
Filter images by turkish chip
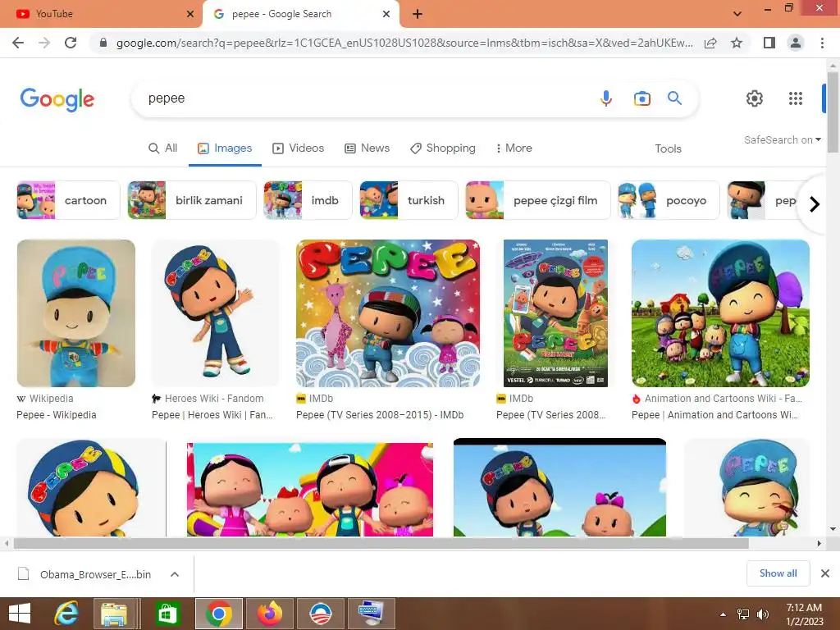409,200
